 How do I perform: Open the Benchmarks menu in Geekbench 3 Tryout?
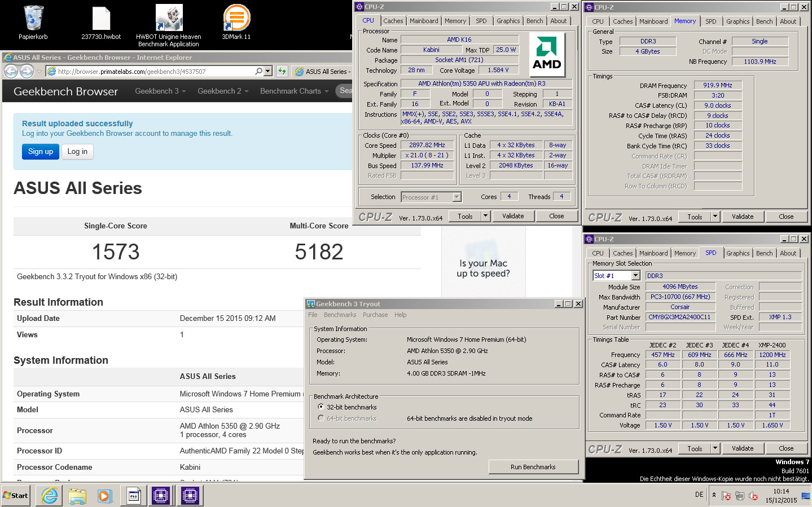[x=340, y=315]
